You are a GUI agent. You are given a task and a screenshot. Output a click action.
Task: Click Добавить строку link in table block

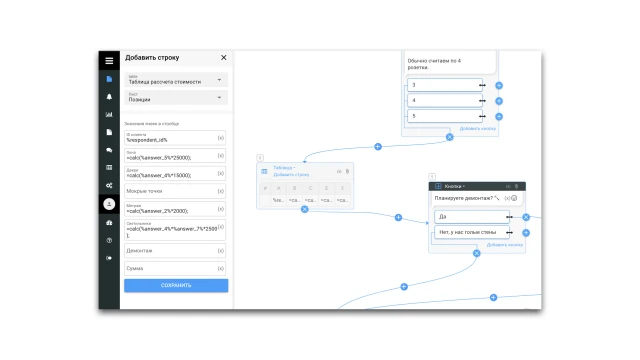pos(291,175)
